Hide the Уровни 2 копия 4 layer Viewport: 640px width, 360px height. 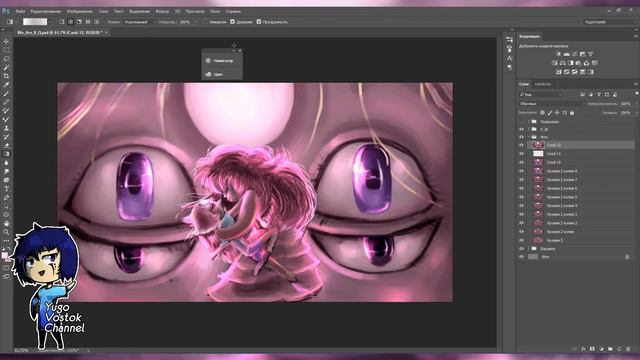(x=521, y=205)
